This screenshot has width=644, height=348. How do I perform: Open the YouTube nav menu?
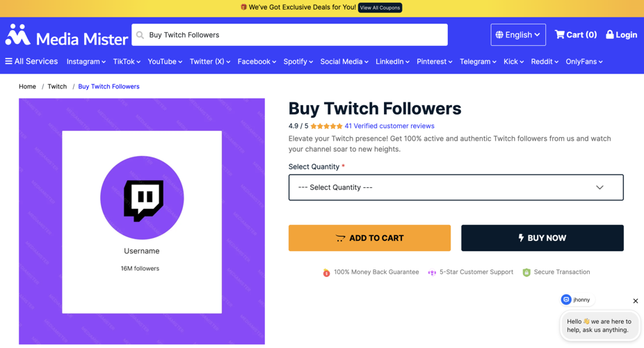coord(165,62)
